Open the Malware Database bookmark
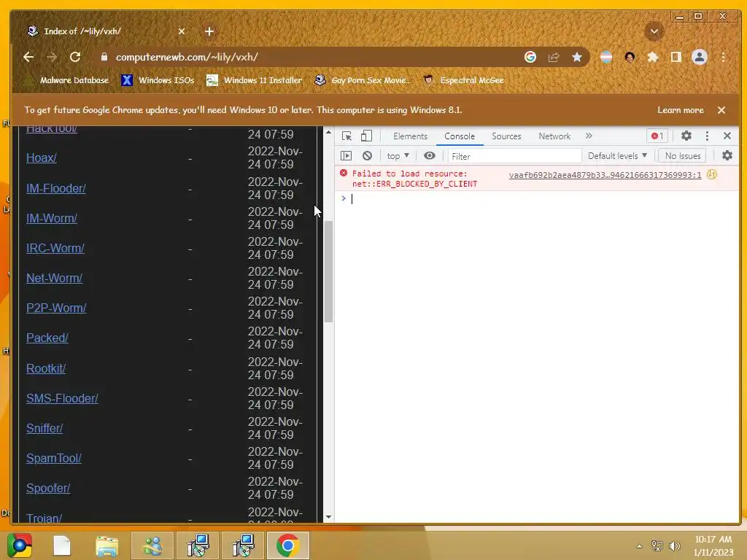This screenshot has height=560, width=747. click(x=66, y=80)
